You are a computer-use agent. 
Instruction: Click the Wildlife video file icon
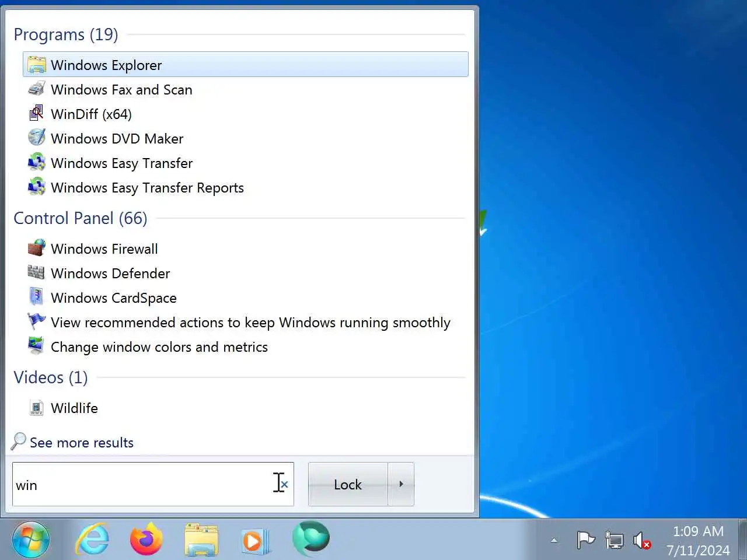click(x=37, y=408)
